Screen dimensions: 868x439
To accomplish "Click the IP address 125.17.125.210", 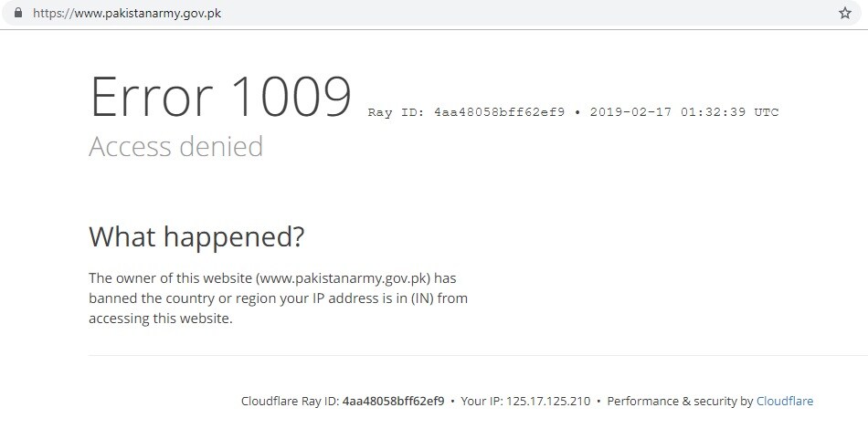I will coord(548,401).
